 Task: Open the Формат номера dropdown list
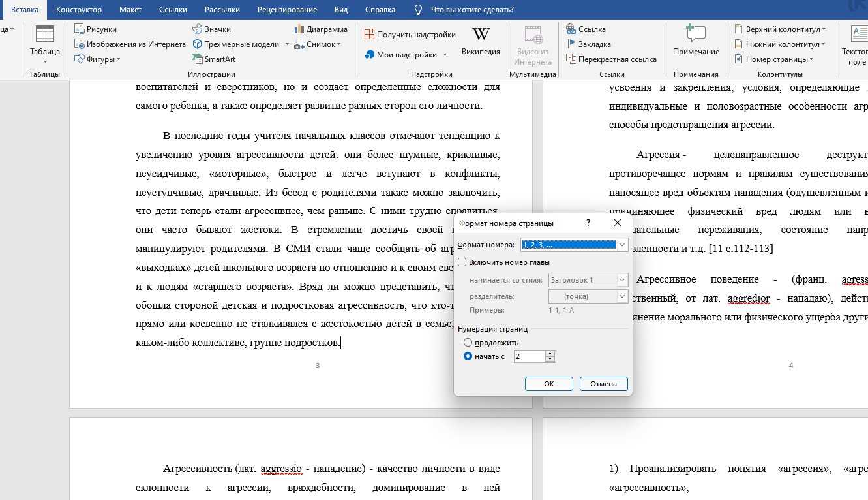pos(575,245)
